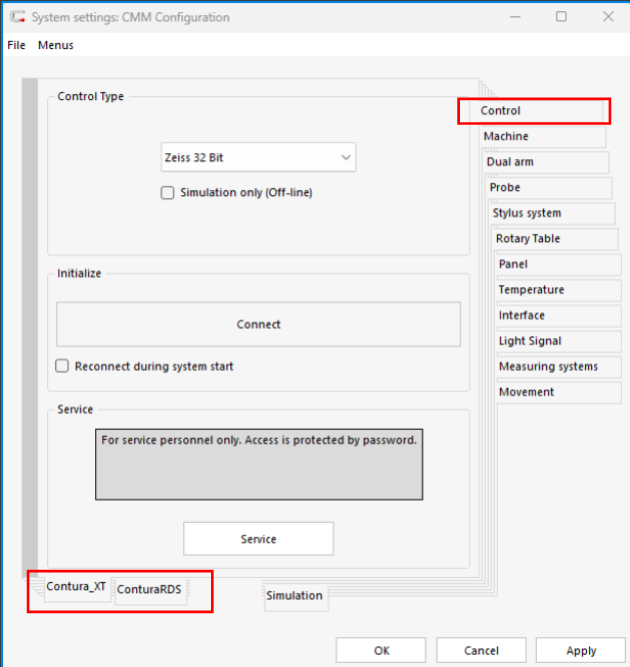Open the File menu
This screenshot has height=667, width=630.
[x=16, y=45]
